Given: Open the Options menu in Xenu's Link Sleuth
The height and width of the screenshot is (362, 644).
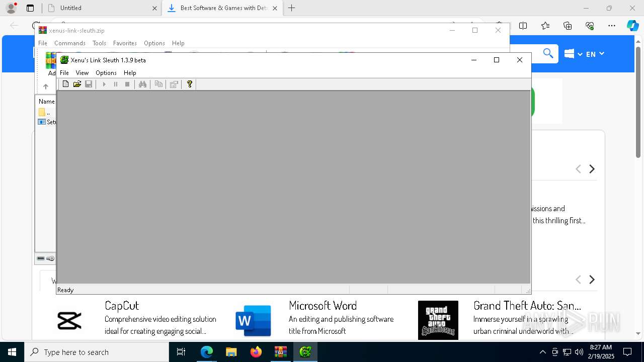Looking at the screenshot, I should [106, 73].
